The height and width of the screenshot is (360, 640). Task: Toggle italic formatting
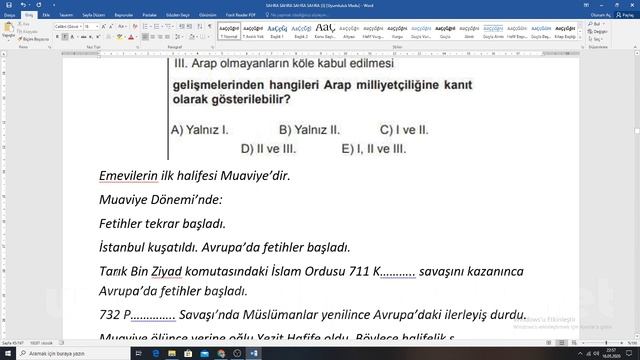coord(65,37)
